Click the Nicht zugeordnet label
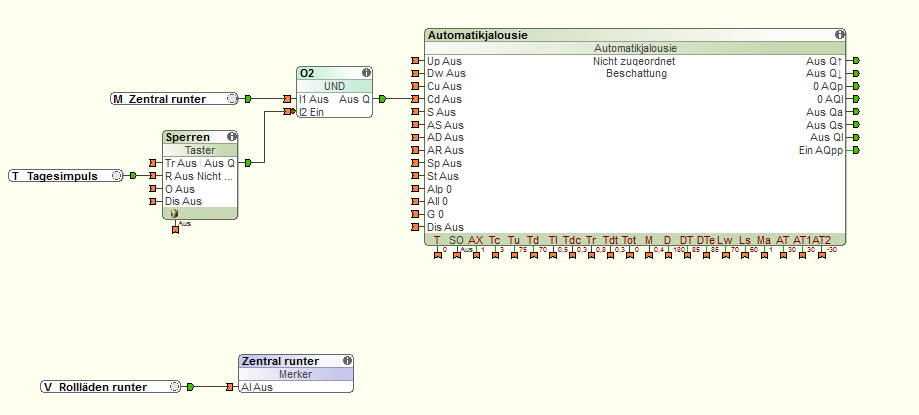This screenshot has height=415, width=919. (x=634, y=61)
